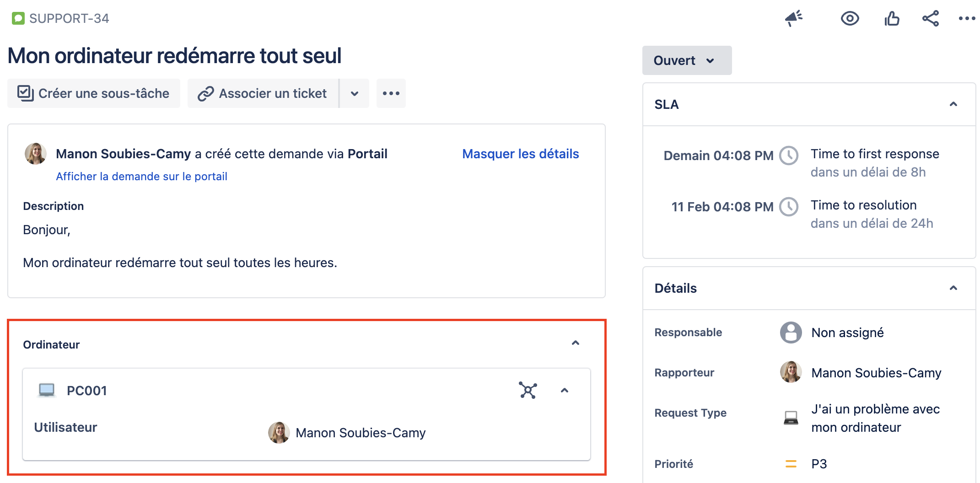
Task: Click the SUPPORT-34 issue key
Action: click(x=69, y=18)
